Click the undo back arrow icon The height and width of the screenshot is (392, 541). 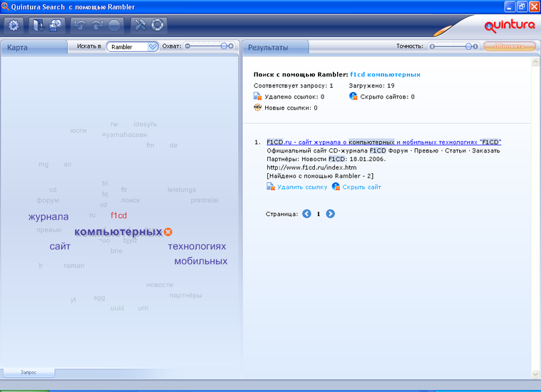pyautogui.click(x=80, y=25)
